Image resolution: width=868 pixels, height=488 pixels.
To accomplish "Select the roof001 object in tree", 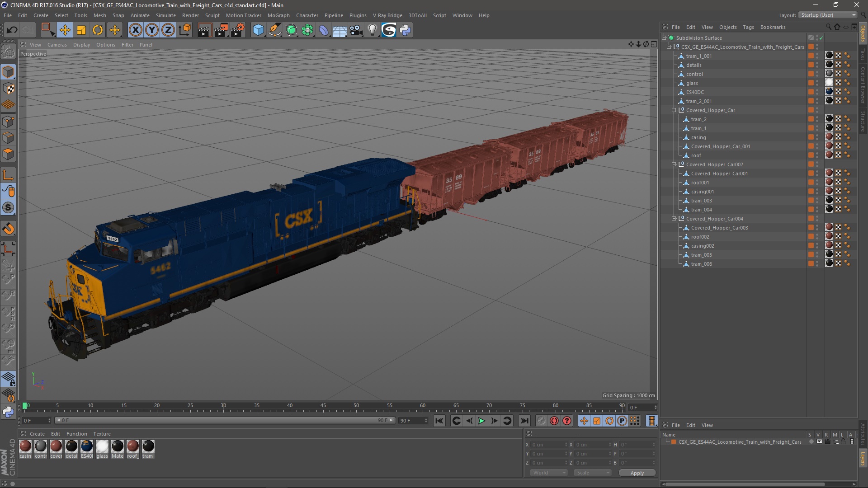I will (x=700, y=183).
